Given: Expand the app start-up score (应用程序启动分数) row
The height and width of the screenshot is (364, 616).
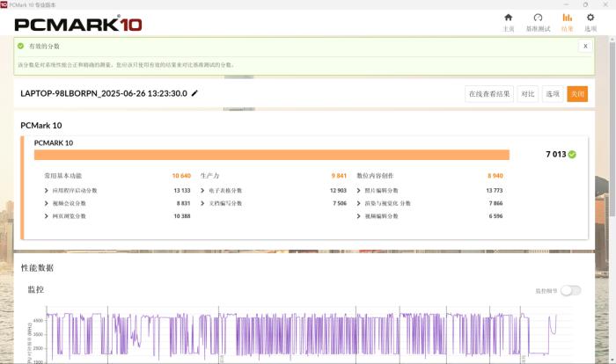Looking at the screenshot, I should pyautogui.click(x=47, y=191).
